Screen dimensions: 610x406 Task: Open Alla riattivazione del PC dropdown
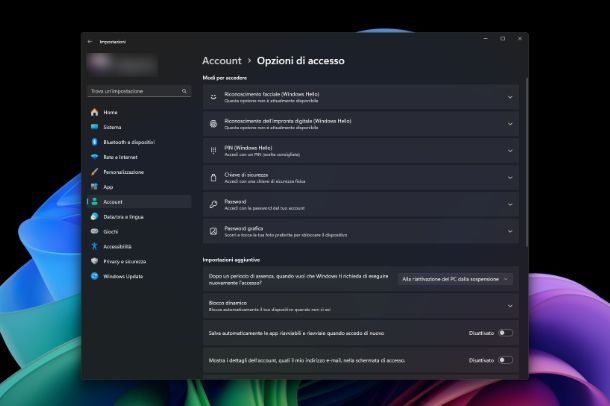455,279
